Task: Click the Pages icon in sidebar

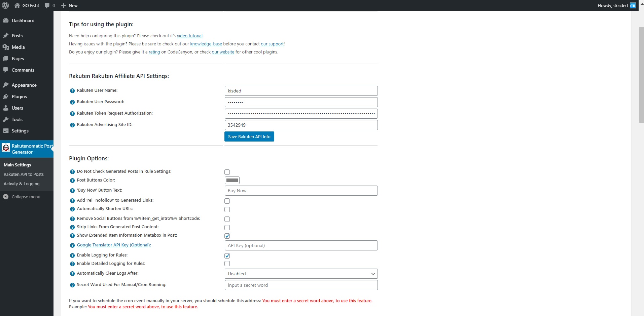Action: [x=6, y=58]
